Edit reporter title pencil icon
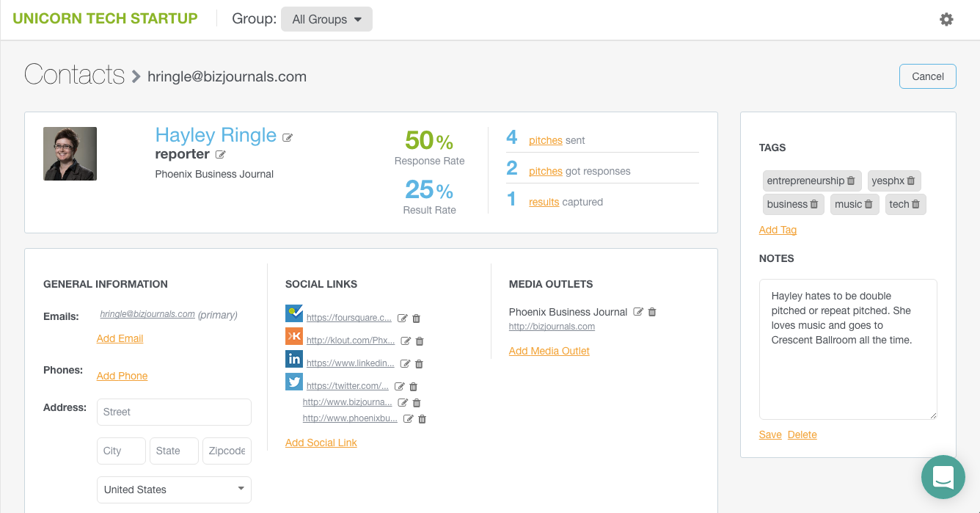 220,155
